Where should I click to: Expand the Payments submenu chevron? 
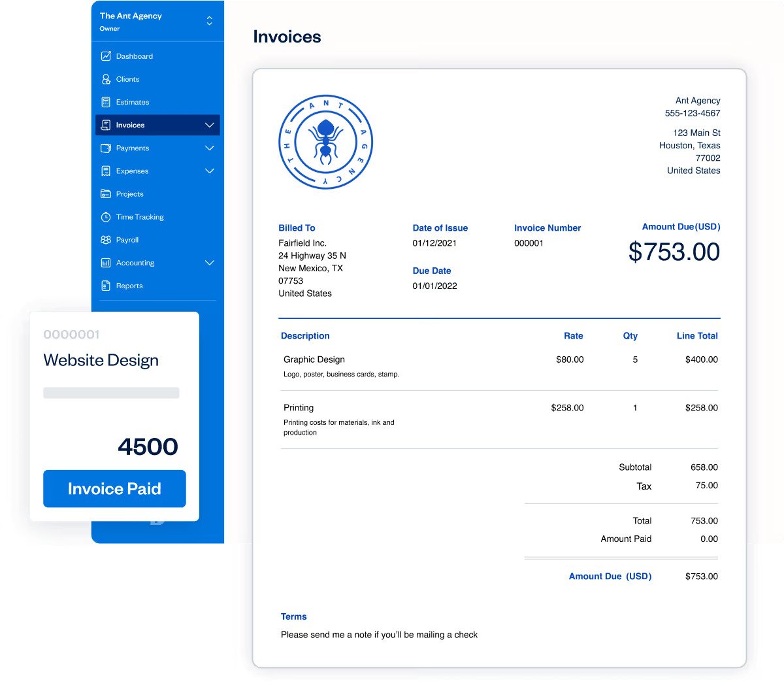(209, 148)
